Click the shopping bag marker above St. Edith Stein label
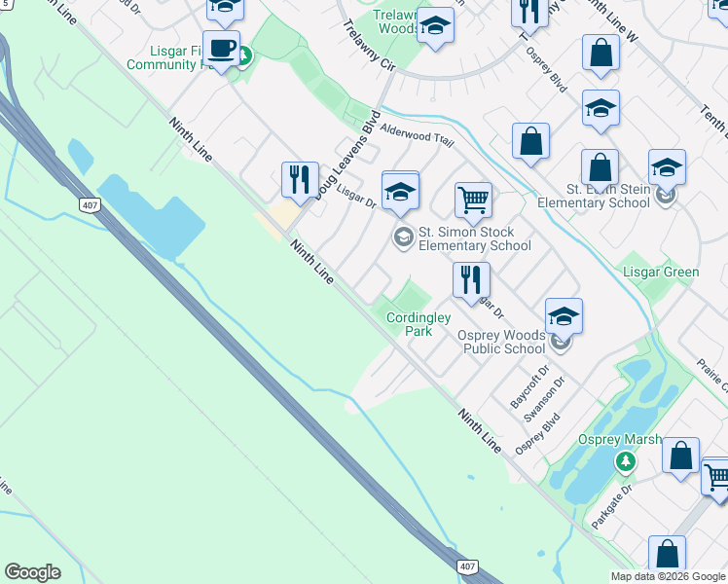728x584 pixels. click(600, 169)
